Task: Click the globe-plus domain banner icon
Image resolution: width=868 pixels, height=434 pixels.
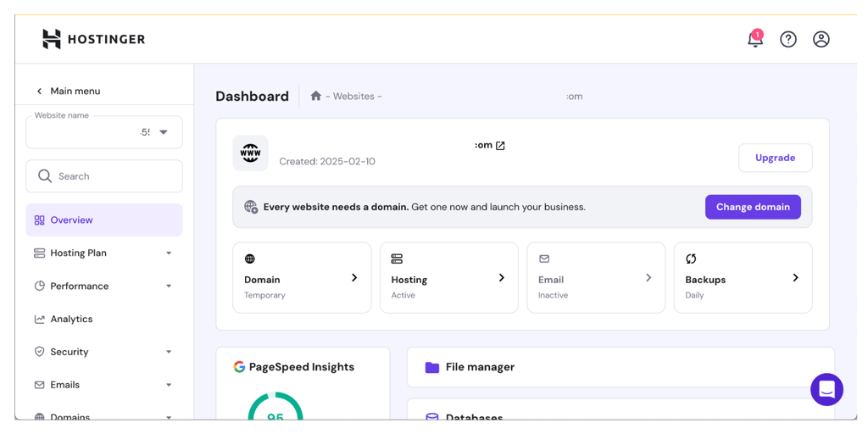Action: pos(251,207)
